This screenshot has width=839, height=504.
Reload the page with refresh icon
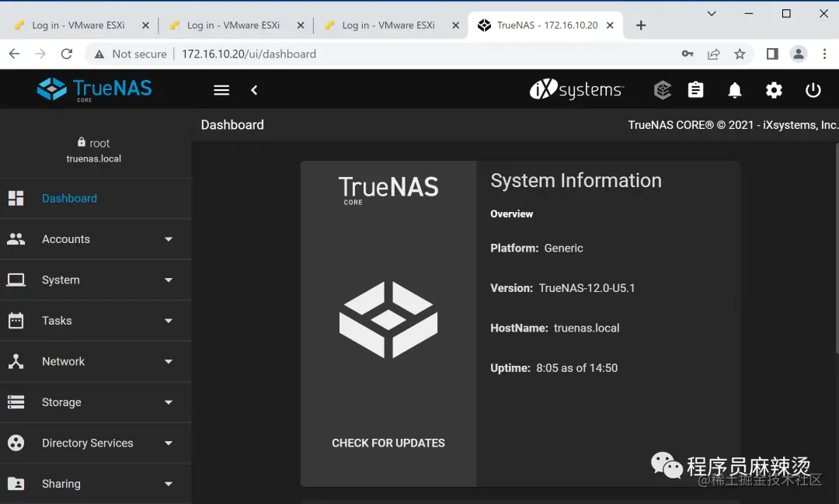(66, 54)
